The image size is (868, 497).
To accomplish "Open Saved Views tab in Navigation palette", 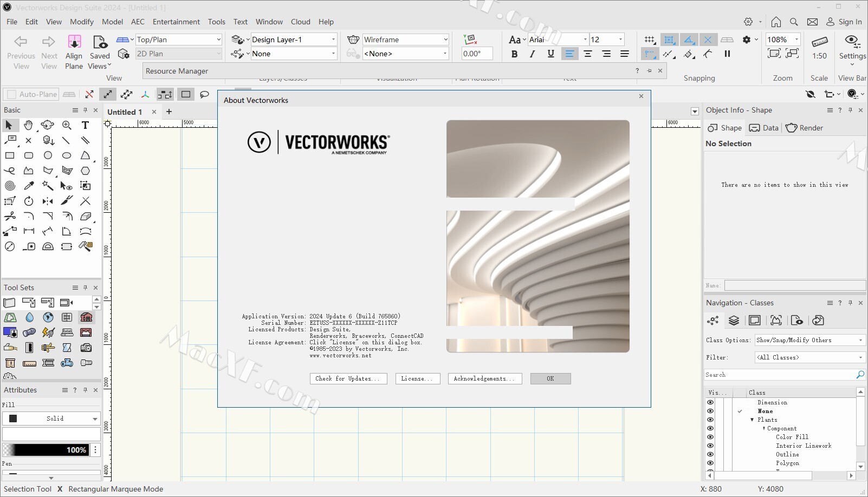I will pos(797,321).
